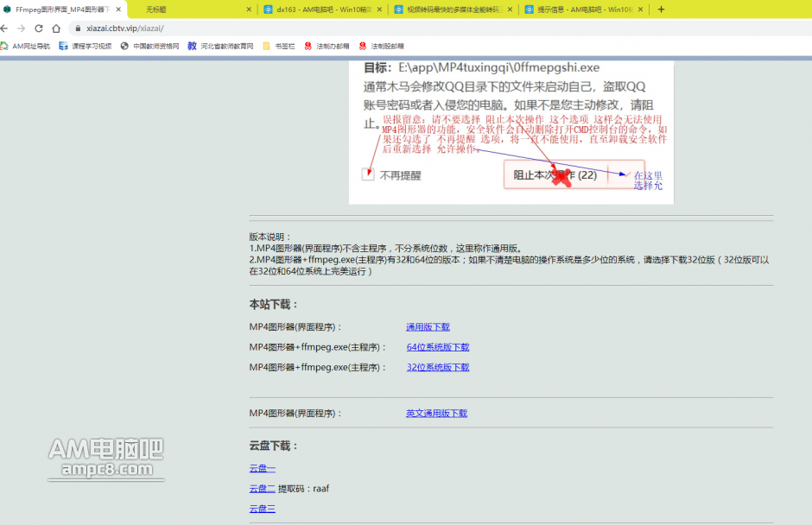The width and height of the screenshot is (812, 525).
Task: Go back to the previous page
Action: tap(4, 28)
